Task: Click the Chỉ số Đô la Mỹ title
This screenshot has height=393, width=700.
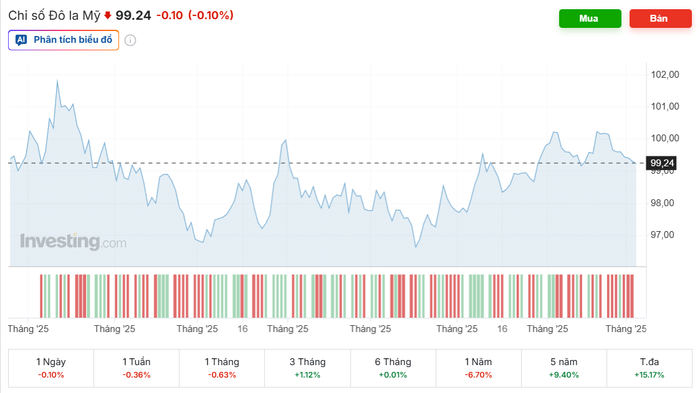Action: click(54, 16)
